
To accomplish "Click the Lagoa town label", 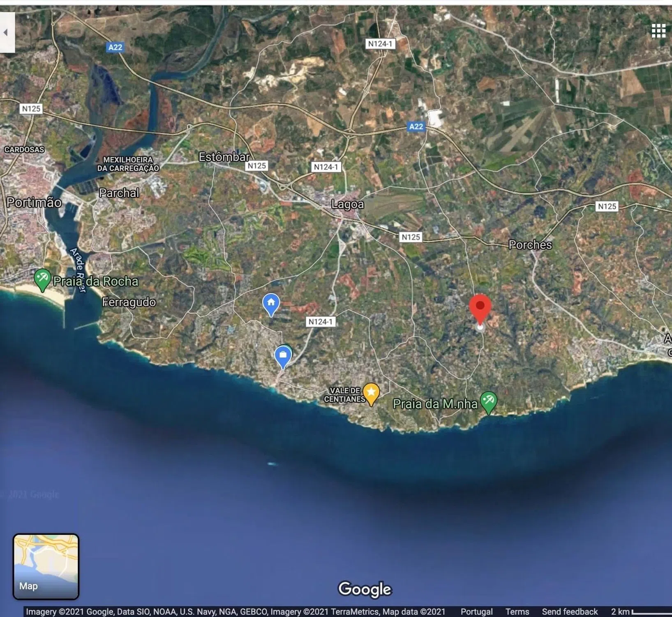I will point(348,204).
